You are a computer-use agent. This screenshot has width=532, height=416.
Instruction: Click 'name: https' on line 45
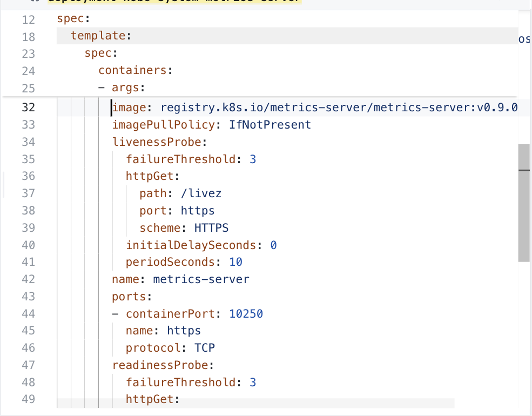pyautogui.click(x=163, y=331)
